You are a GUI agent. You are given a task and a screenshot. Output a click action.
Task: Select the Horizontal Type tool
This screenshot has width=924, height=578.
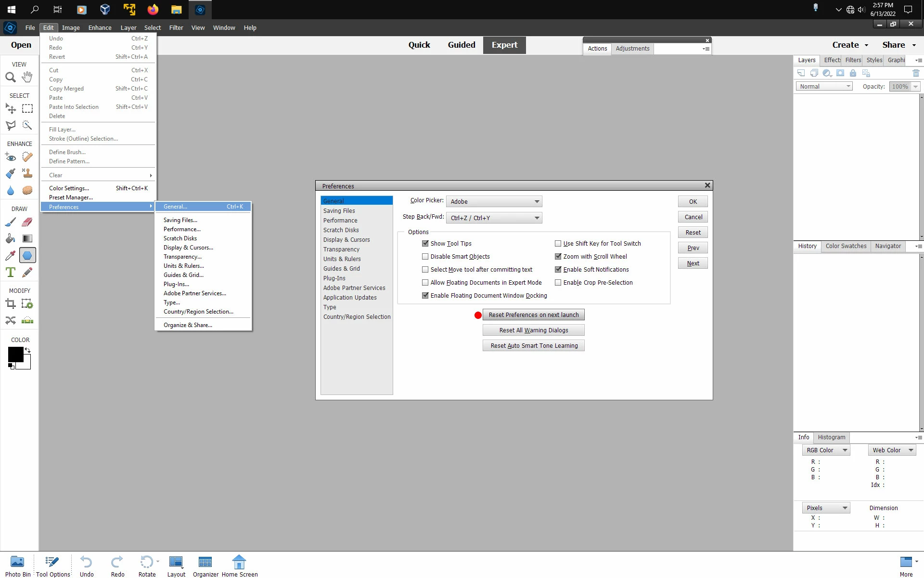pyautogui.click(x=10, y=273)
